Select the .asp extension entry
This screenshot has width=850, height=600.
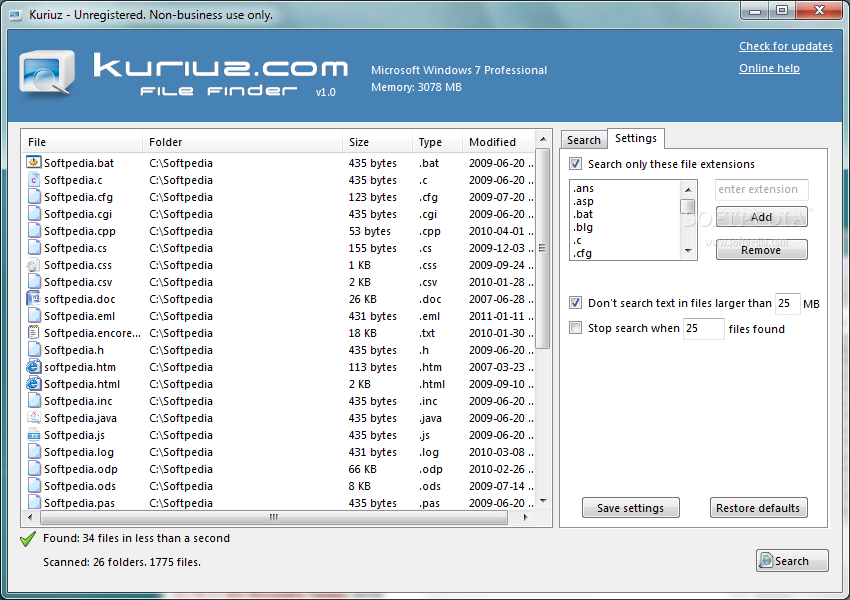click(x=583, y=202)
